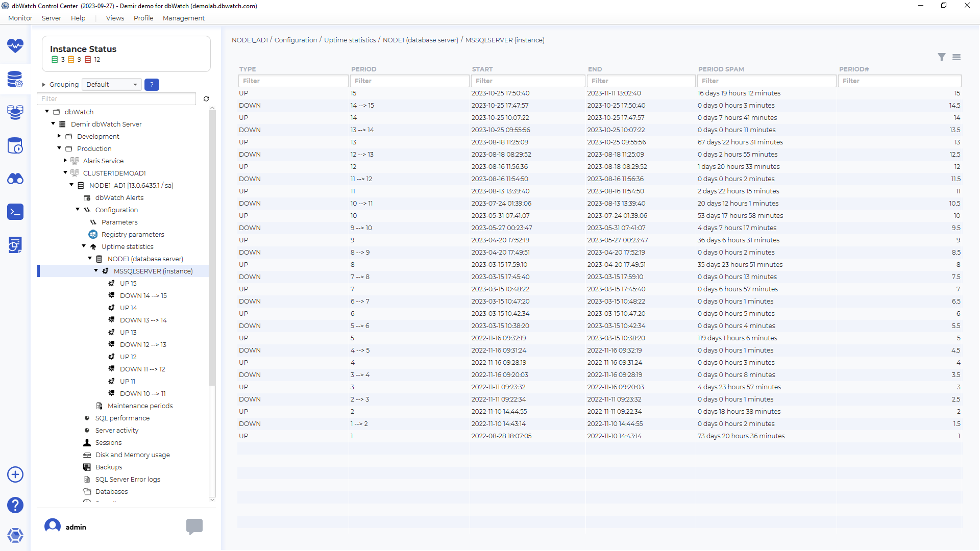Viewport: 980px width, 551px height.
Task: Click the add plus circle icon
Action: [15, 474]
